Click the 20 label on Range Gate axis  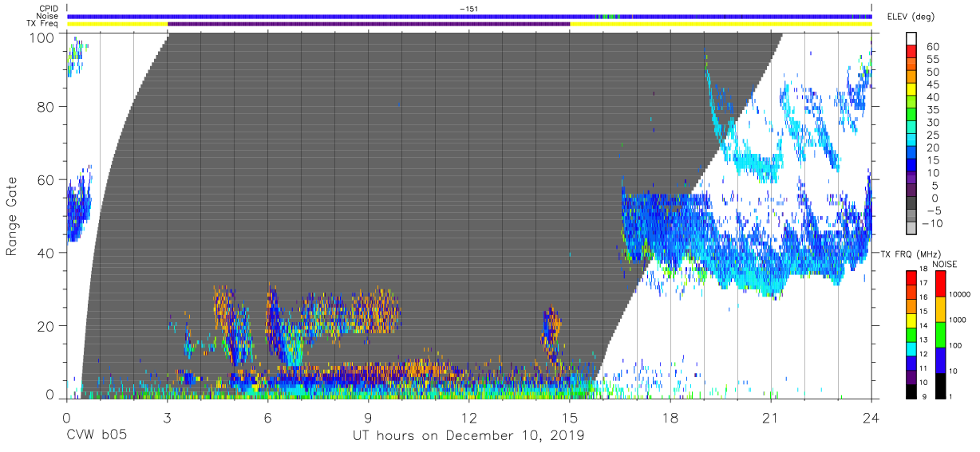click(45, 326)
